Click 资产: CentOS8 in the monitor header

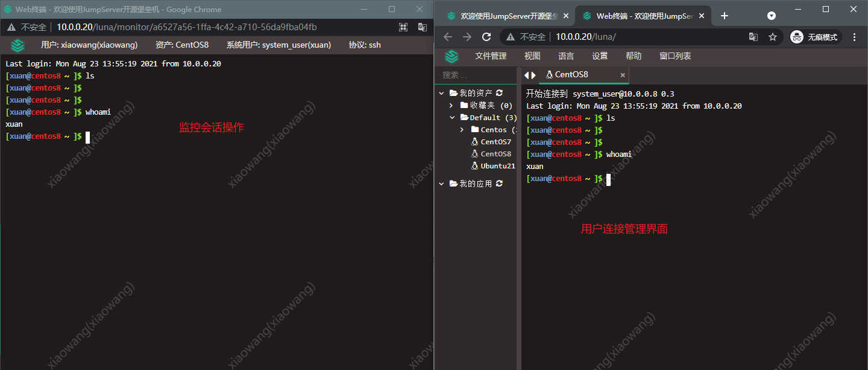tap(182, 45)
